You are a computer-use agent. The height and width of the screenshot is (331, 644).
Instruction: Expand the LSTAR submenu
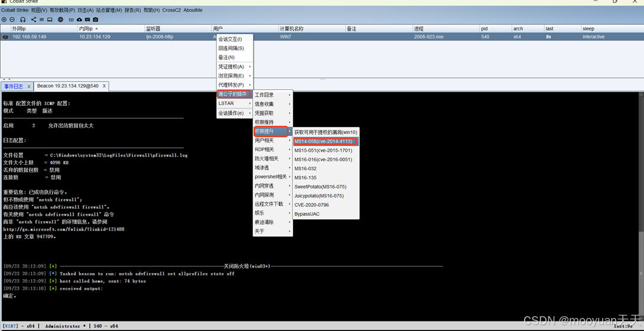tap(235, 103)
